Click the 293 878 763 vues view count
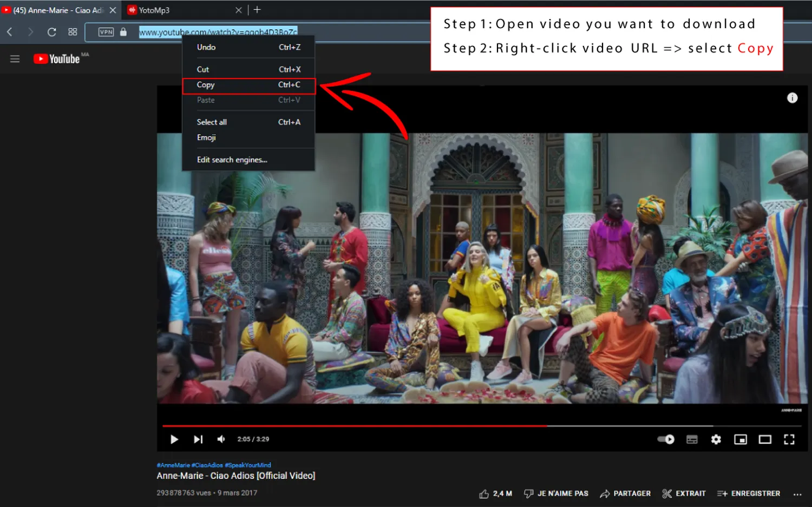 (x=184, y=493)
